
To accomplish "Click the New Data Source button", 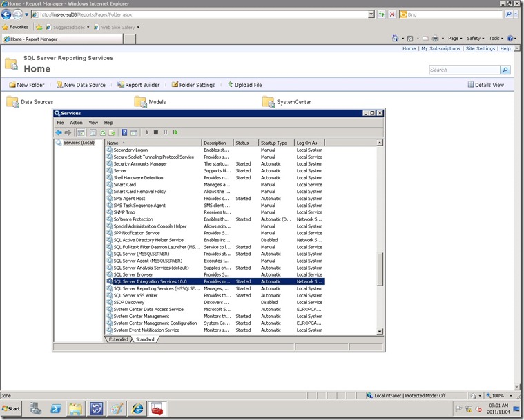I will (x=81, y=85).
